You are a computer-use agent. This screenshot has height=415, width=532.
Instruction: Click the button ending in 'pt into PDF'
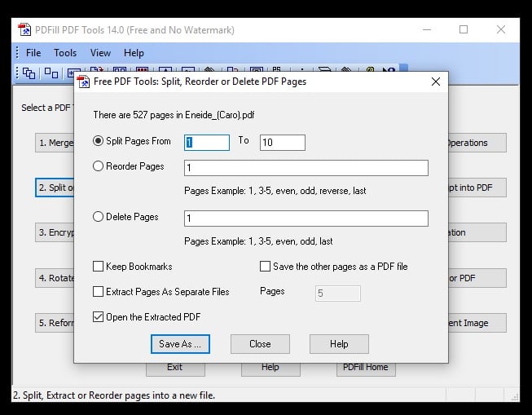coord(477,188)
